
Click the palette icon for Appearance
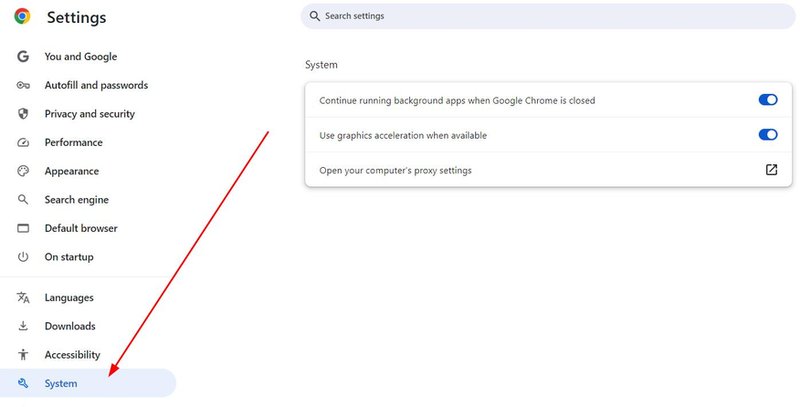pos(23,171)
